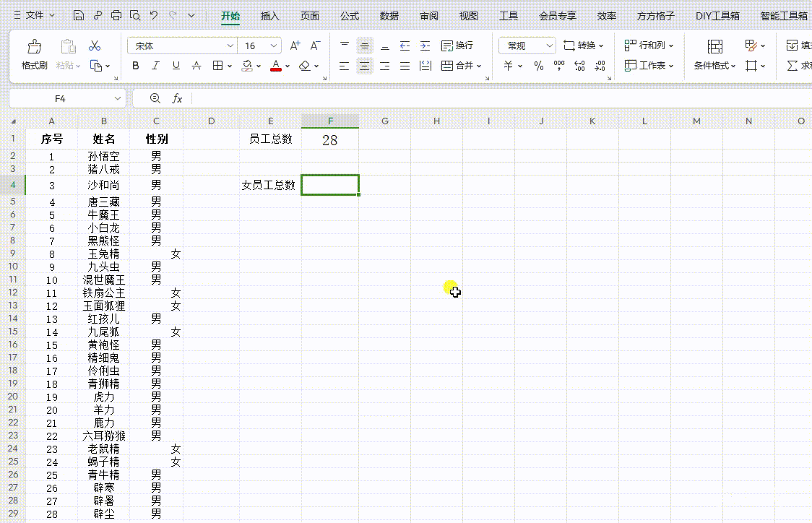812x523 pixels.
Task: Click the percent style icon
Action: 539,66
